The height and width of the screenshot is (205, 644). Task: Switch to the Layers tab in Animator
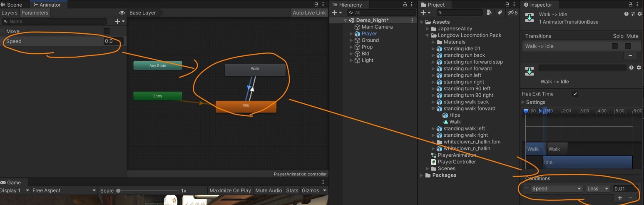click(x=9, y=13)
